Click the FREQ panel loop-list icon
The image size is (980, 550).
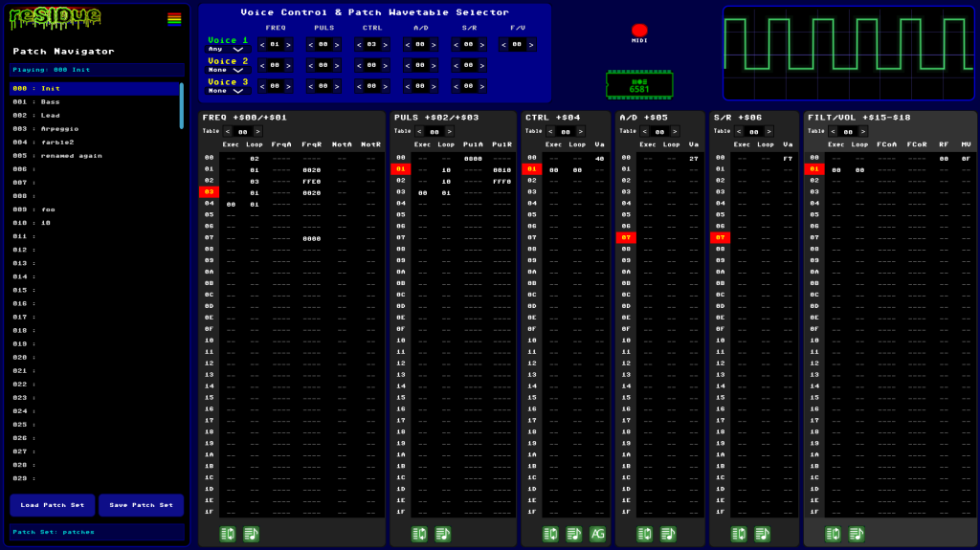[x=228, y=534]
